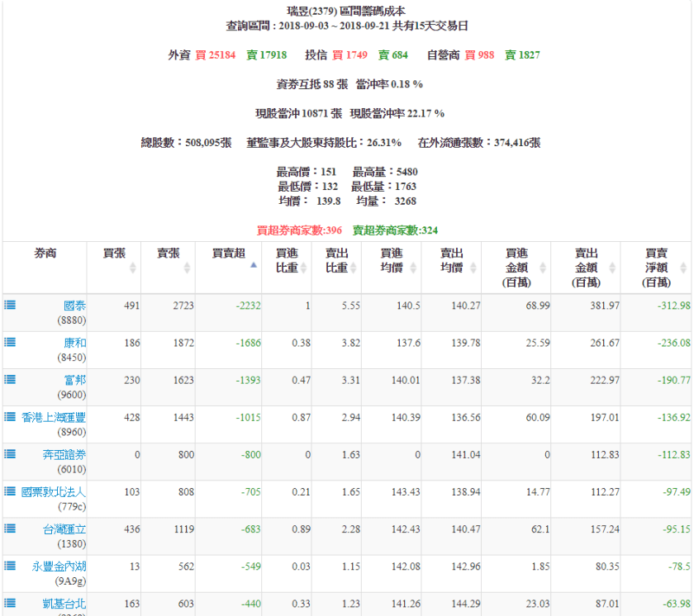The width and height of the screenshot is (694, 616).
Task: Open the 國泰 broker link
Action: click(x=74, y=306)
